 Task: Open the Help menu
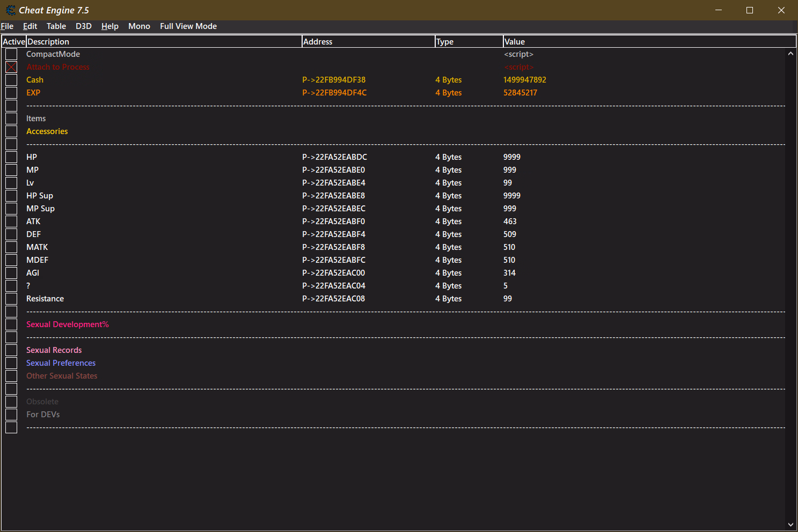(110, 26)
